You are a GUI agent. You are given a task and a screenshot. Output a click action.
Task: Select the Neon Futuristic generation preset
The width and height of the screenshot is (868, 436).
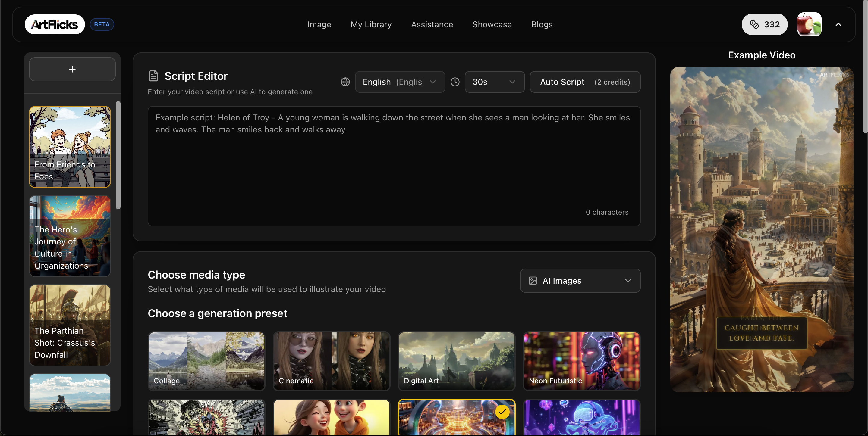pos(582,361)
